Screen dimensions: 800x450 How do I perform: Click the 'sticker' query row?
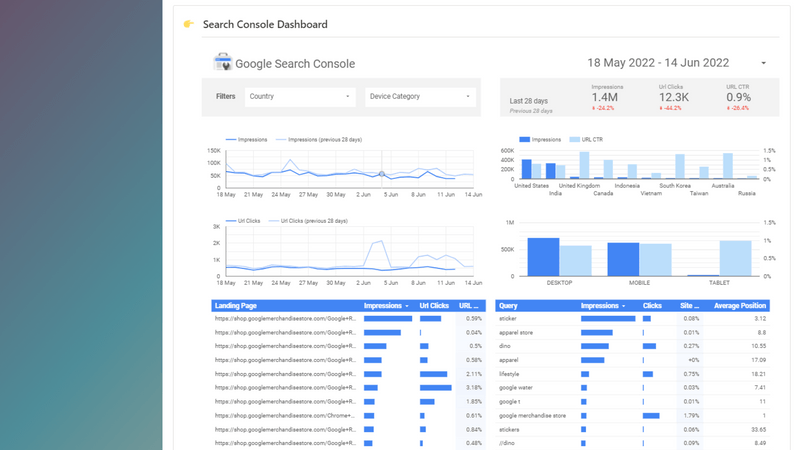pos(508,319)
